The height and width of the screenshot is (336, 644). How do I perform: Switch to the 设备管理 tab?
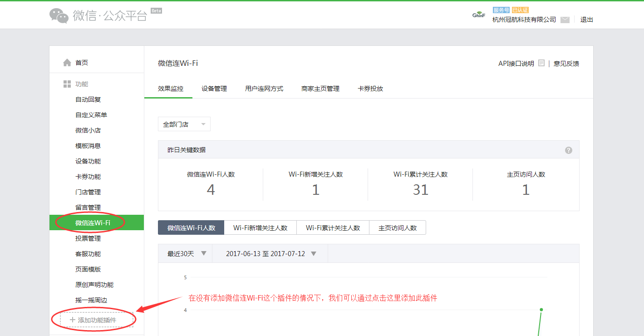coord(214,89)
